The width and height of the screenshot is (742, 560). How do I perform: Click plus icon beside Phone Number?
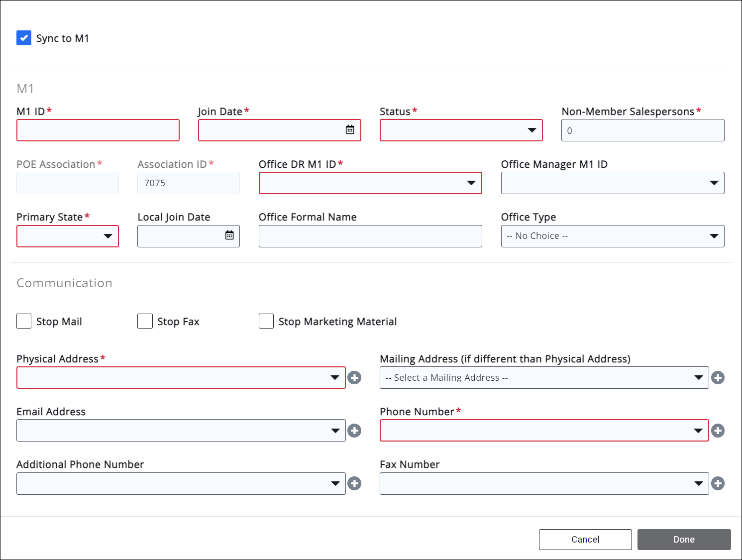coord(718,431)
